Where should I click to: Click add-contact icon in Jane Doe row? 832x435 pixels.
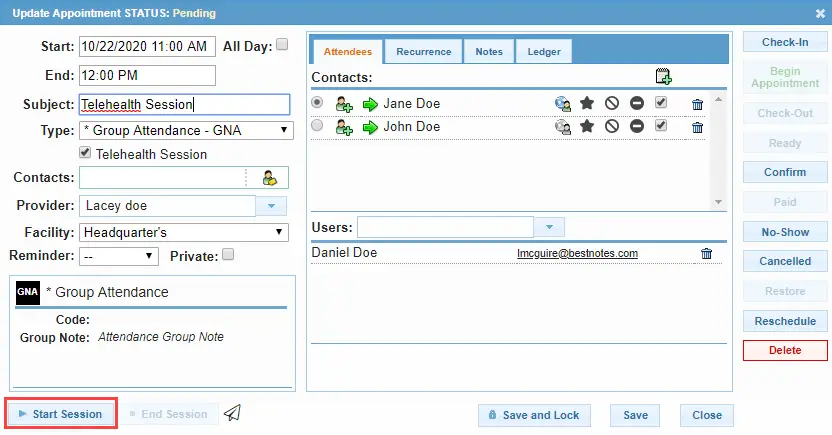pos(344,104)
